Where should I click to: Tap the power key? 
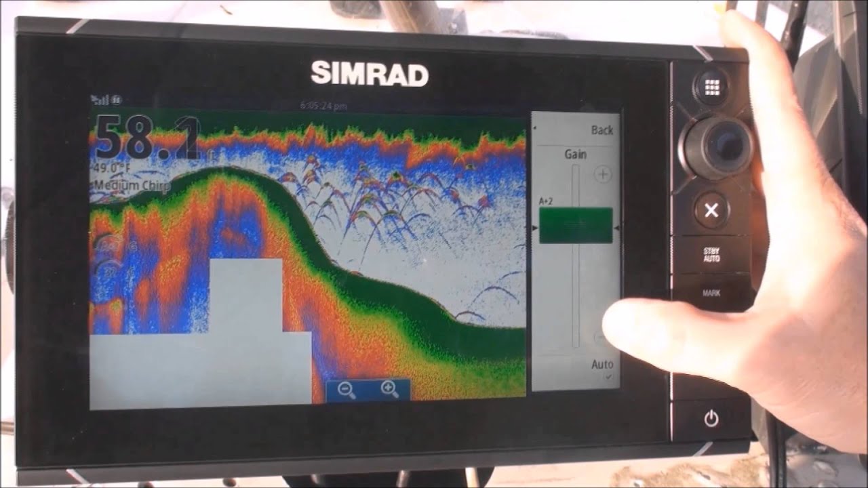(x=711, y=419)
